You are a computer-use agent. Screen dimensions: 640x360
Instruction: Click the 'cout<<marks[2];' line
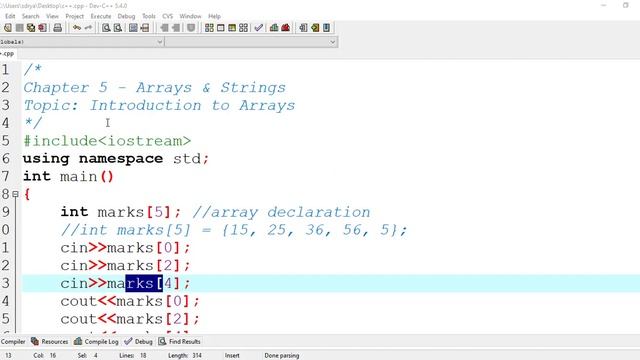[x=130, y=319]
